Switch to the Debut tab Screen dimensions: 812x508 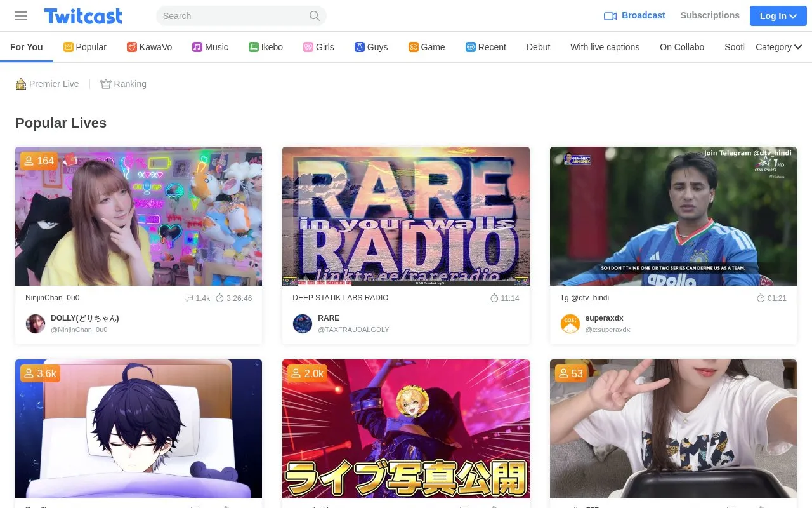[538, 47]
